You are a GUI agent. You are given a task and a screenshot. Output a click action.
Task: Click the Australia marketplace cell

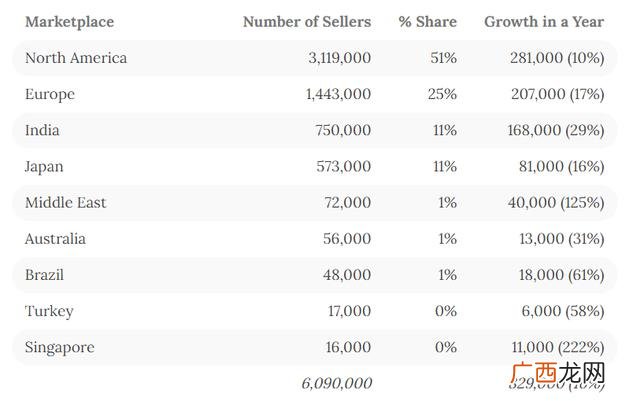point(55,239)
